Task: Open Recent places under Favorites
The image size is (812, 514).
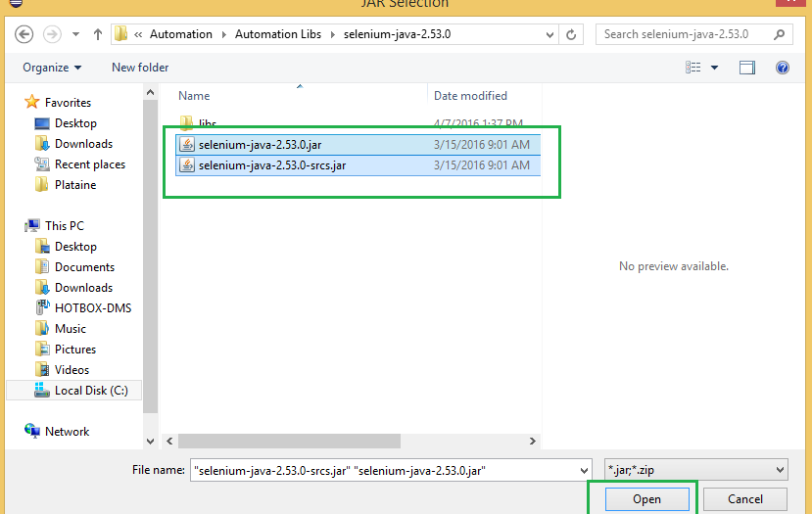Action: coord(89,164)
